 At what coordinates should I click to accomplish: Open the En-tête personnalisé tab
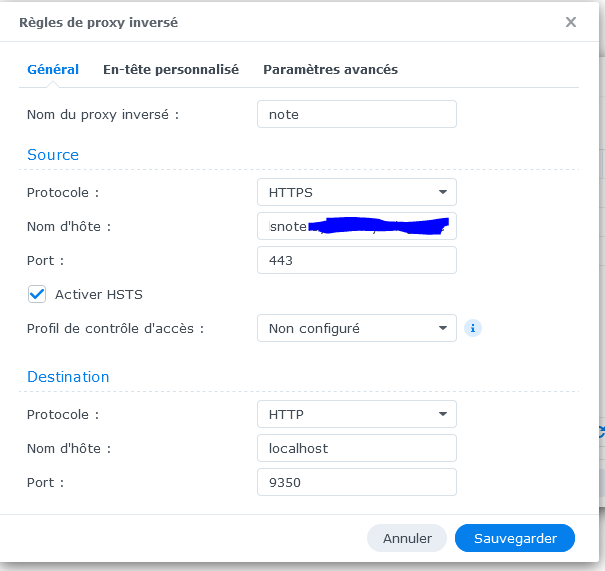171,70
